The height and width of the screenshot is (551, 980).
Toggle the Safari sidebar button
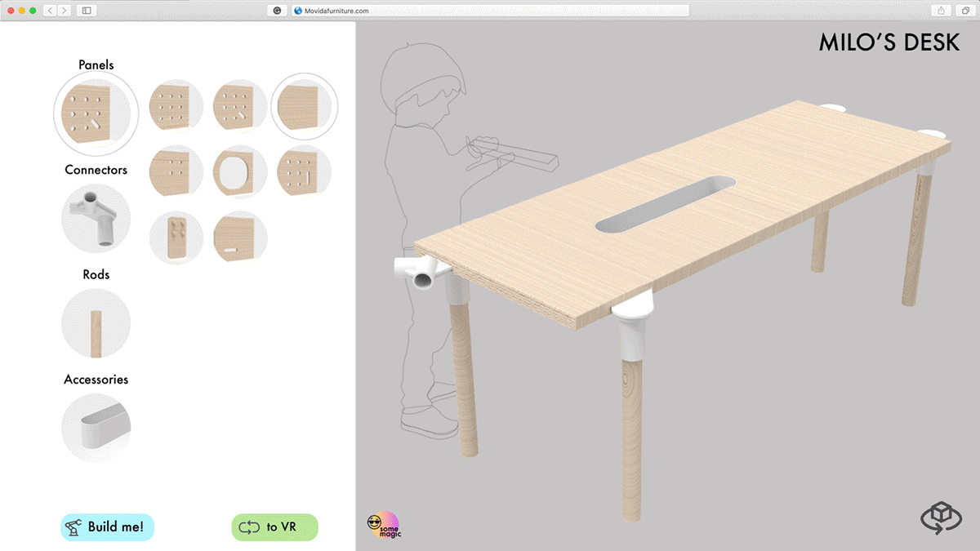87,11
